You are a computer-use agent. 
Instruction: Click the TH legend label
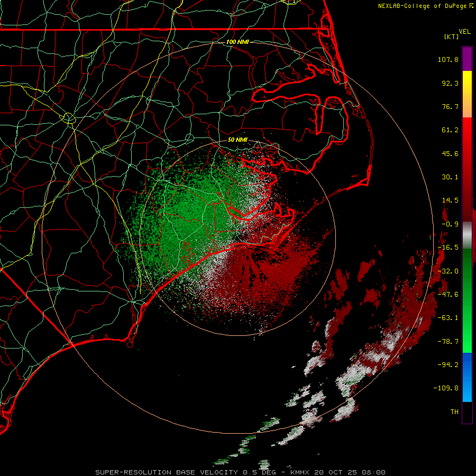click(x=454, y=412)
